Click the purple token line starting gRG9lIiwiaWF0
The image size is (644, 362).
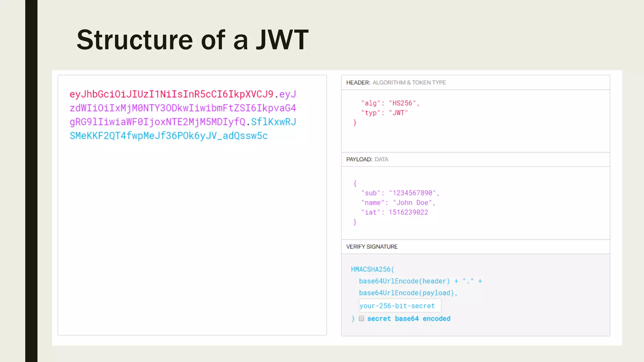[x=157, y=122]
